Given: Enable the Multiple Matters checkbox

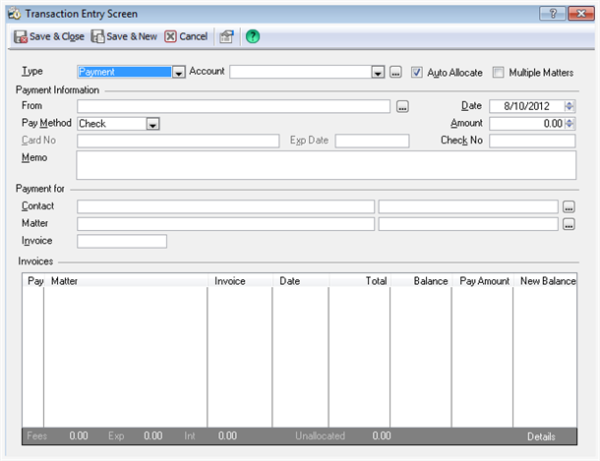Looking at the screenshot, I should coord(498,72).
